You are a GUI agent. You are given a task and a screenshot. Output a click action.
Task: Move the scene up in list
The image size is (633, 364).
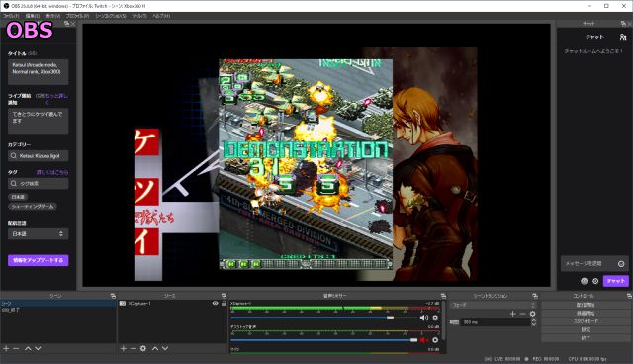pos(28,348)
